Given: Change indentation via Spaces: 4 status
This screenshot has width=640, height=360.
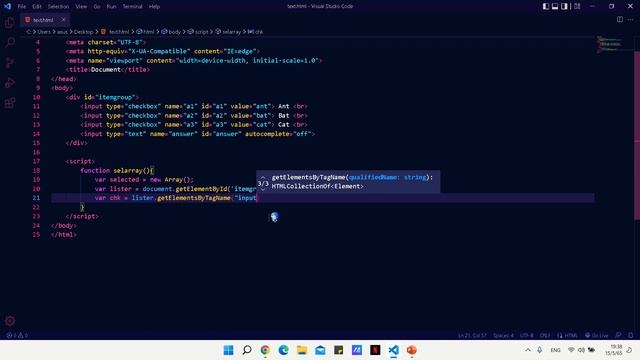Looking at the screenshot, I should pyautogui.click(x=503, y=336).
